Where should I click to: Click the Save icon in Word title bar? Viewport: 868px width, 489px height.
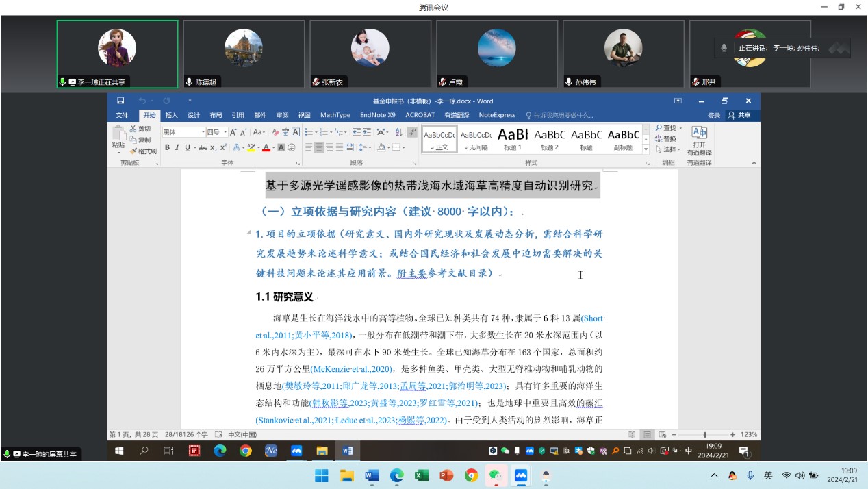coord(120,101)
